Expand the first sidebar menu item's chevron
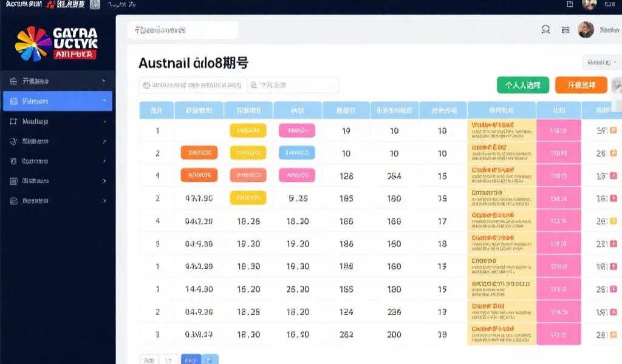The width and height of the screenshot is (622, 364). (104, 81)
